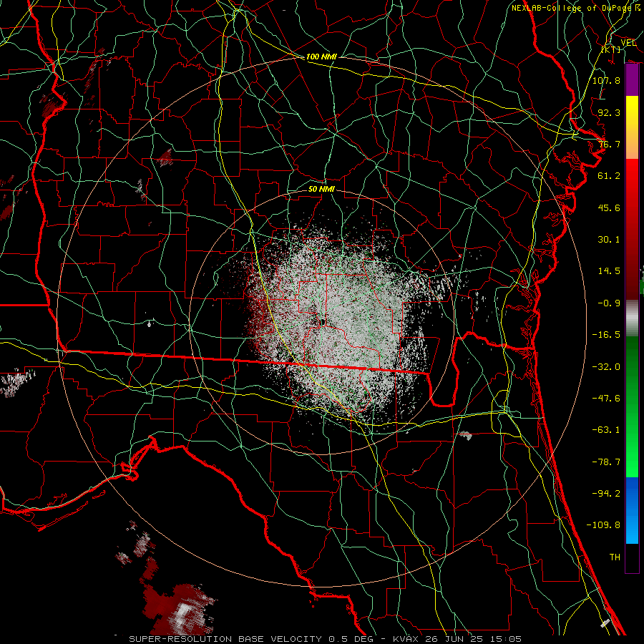
Task: Click the -63.1 velocity scale value
Action: [x=606, y=430]
